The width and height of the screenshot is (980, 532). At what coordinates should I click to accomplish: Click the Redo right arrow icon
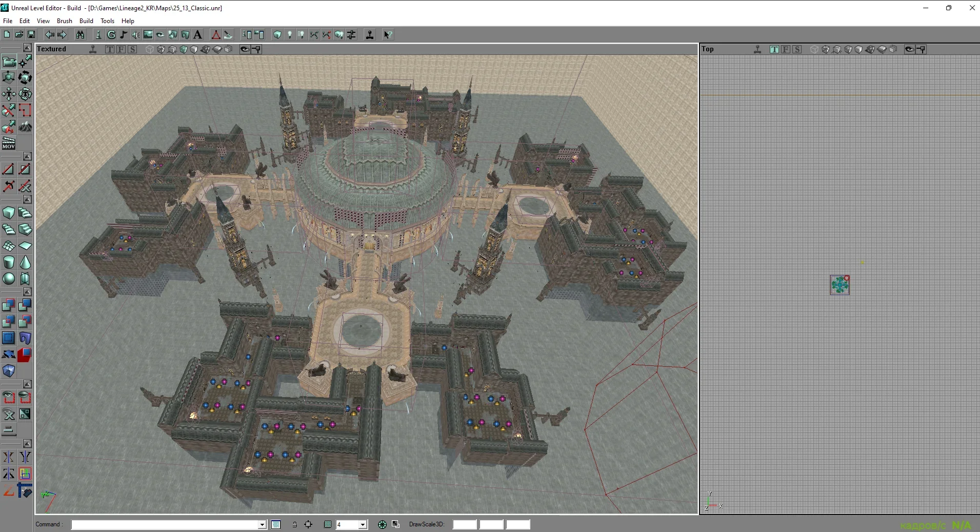click(62, 34)
